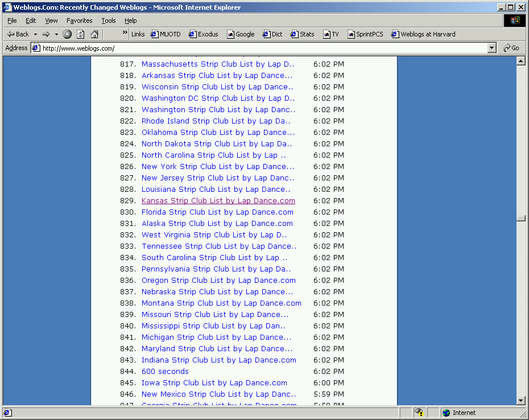Expand the Back button history dropdown
Image resolution: width=529 pixels, height=420 pixels.
coord(35,34)
